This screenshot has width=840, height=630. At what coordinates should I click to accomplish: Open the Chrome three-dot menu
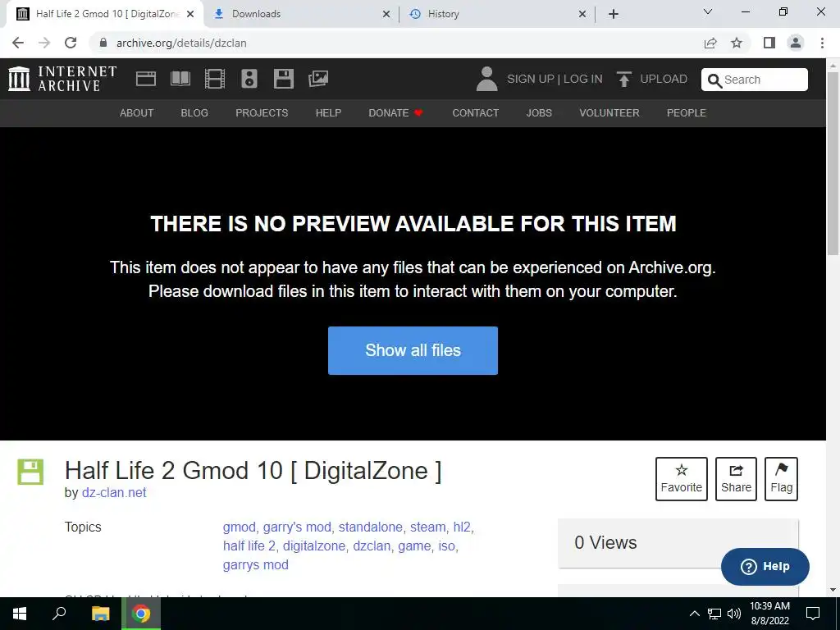[x=822, y=43]
